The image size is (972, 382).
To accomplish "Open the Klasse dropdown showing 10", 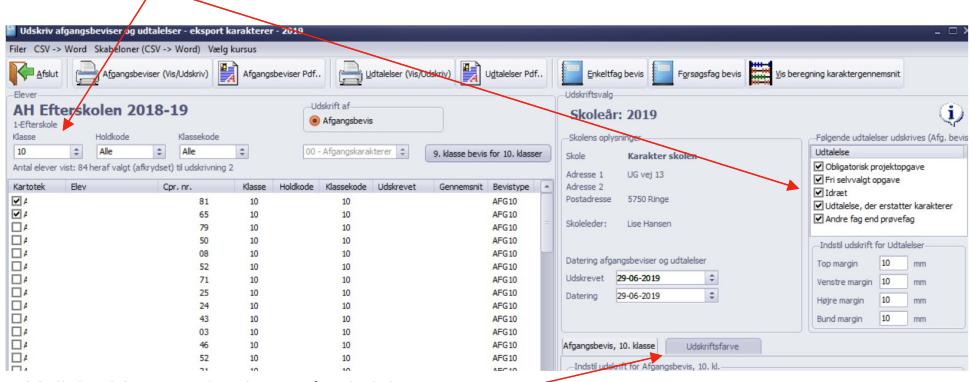I will 48,151.
